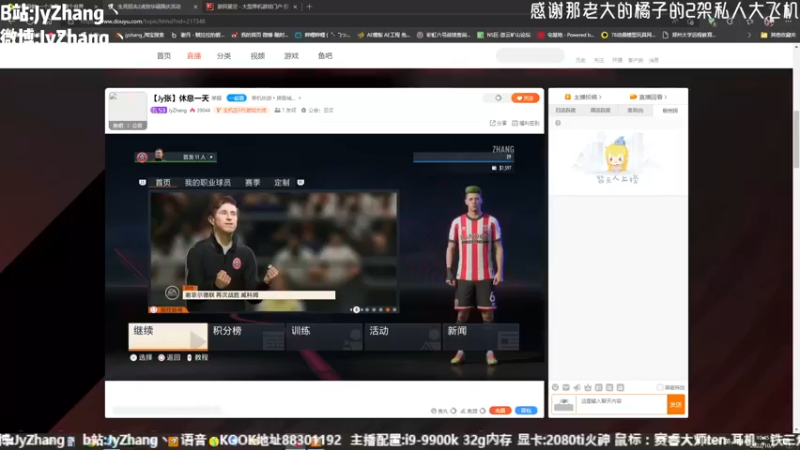Switch to game tab 我的职业球员
This screenshot has width=800, height=450.
pyautogui.click(x=208, y=183)
